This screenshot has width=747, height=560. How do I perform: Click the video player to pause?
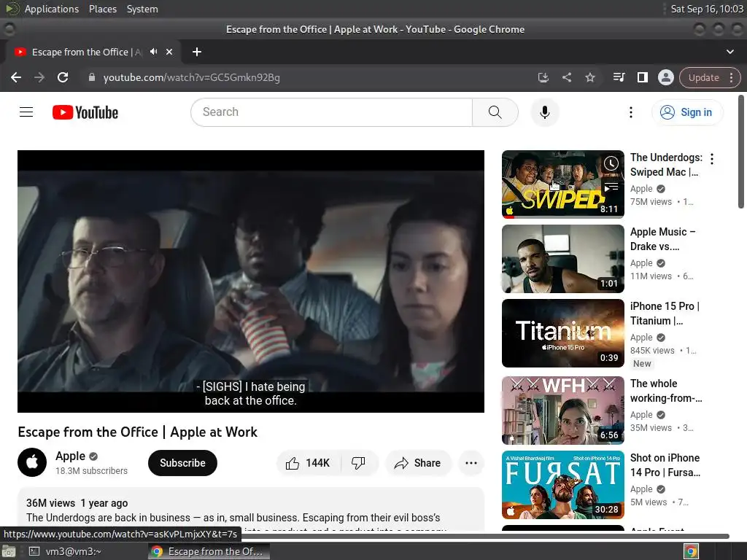[x=251, y=281]
